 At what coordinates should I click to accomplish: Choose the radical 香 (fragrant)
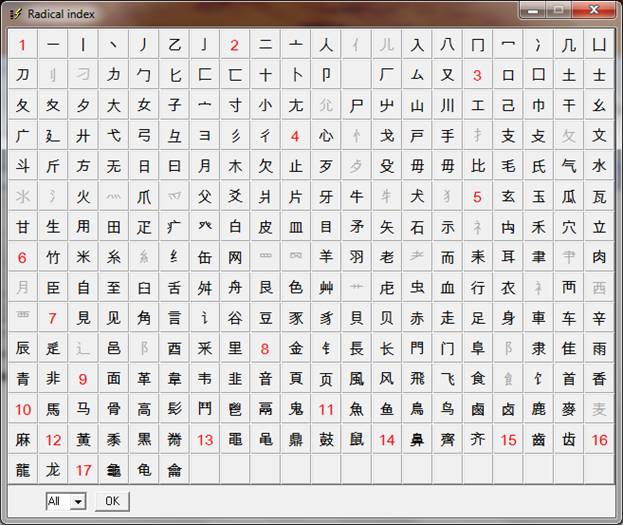tap(599, 379)
